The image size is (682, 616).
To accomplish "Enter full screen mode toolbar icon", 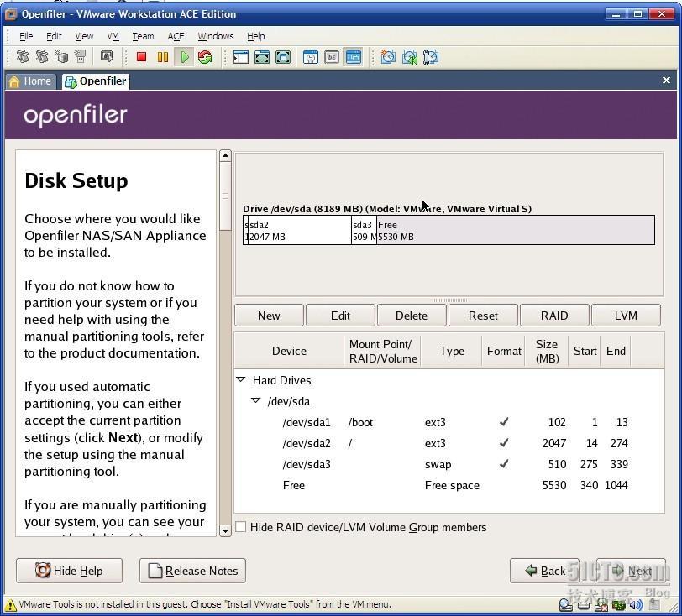I will tap(262, 57).
